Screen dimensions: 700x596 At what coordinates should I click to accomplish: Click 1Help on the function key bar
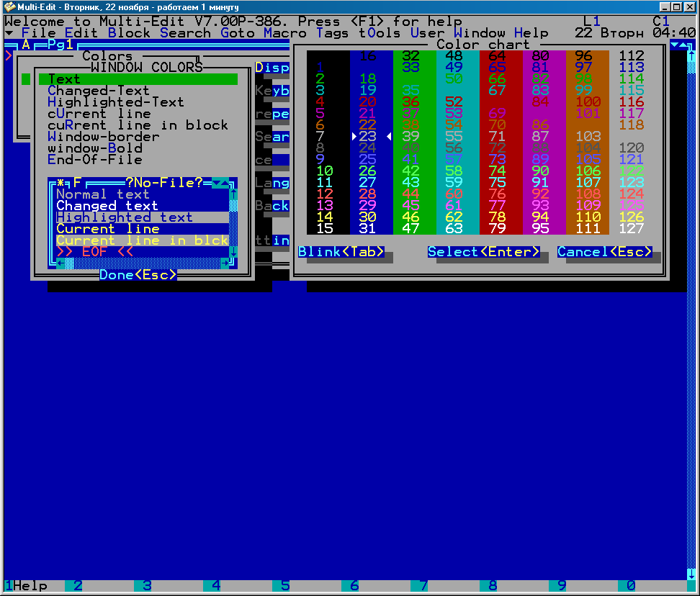[26, 586]
